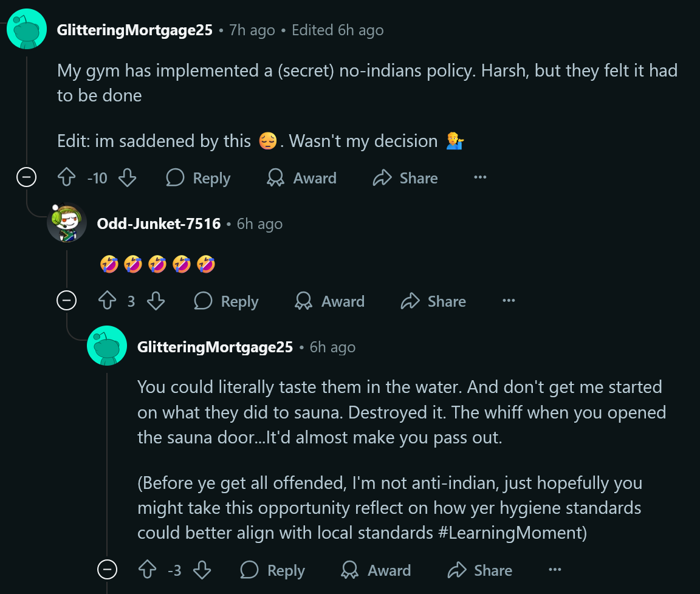Downvote the comment scored -10
The image size is (700, 594).
pyautogui.click(x=127, y=178)
